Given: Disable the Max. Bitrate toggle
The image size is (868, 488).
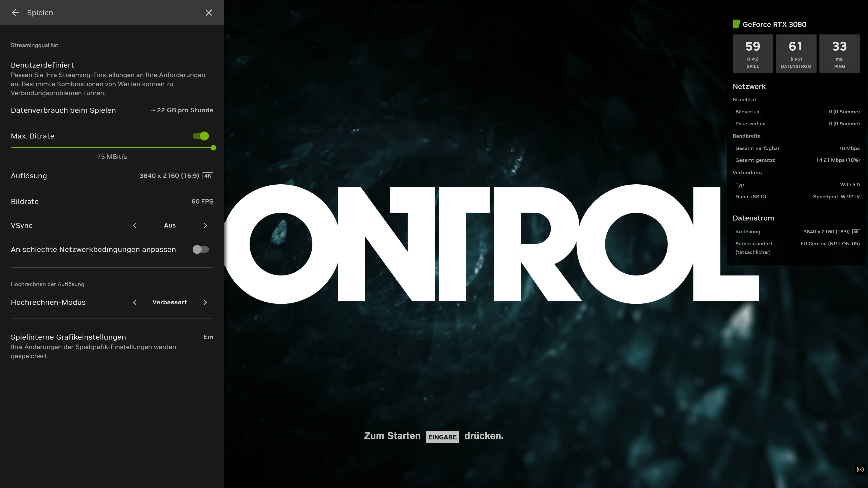Looking at the screenshot, I should 201,136.
